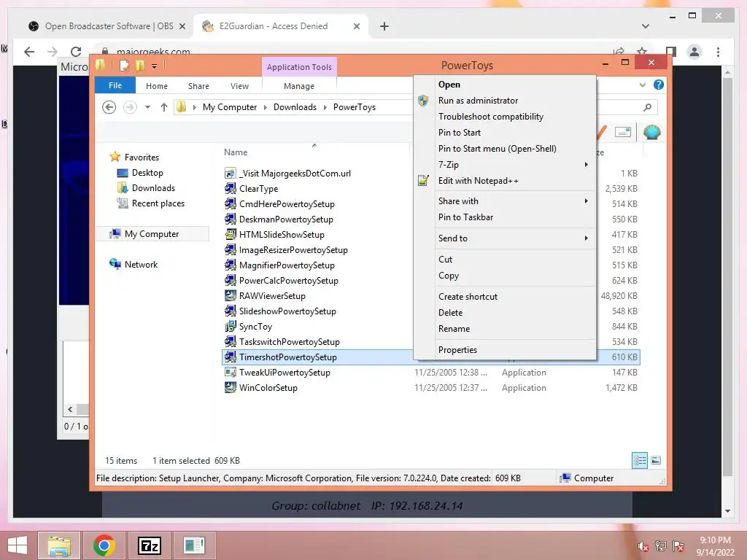Click the email card icon in Explorer toolbar

[623, 132]
